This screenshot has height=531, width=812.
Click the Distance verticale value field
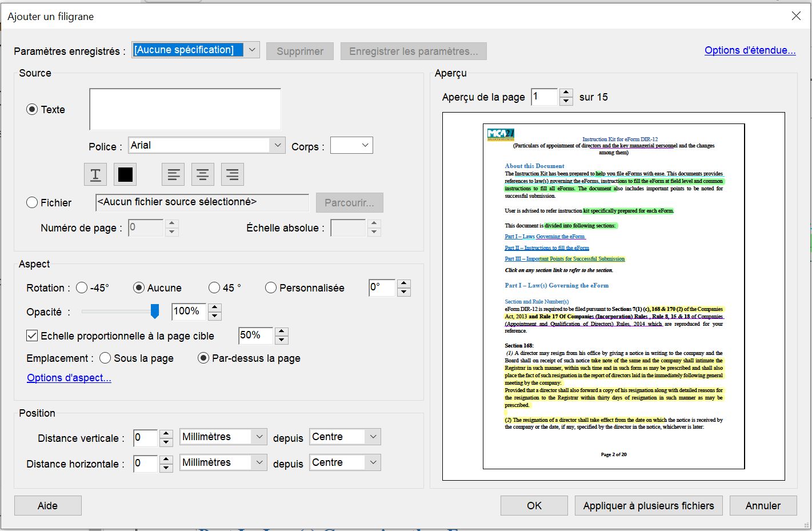[x=145, y=438]
